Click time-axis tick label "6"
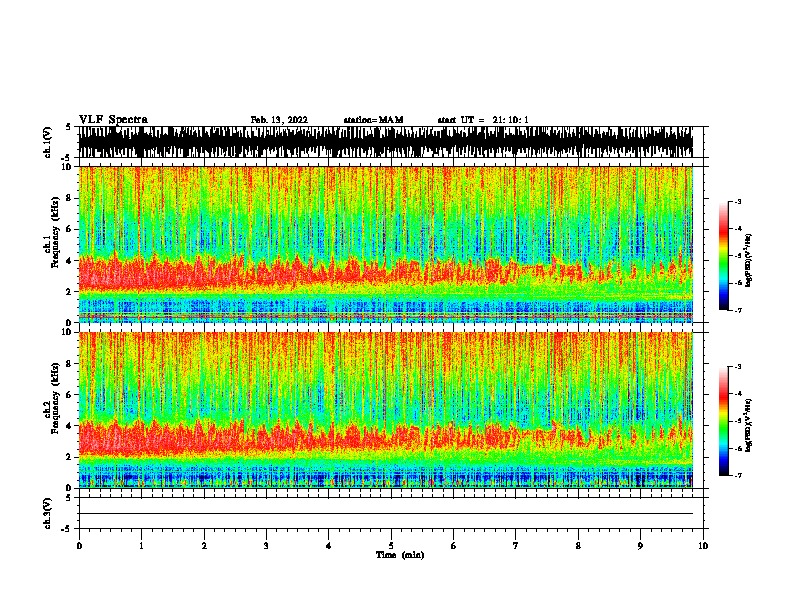 [x=454, y=546]
